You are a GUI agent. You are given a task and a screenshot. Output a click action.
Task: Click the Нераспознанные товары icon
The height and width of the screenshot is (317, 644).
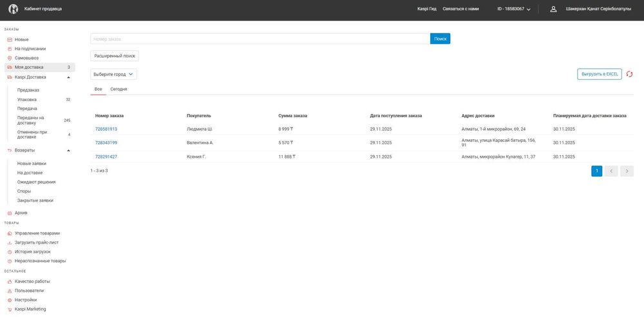click(10, 261)
